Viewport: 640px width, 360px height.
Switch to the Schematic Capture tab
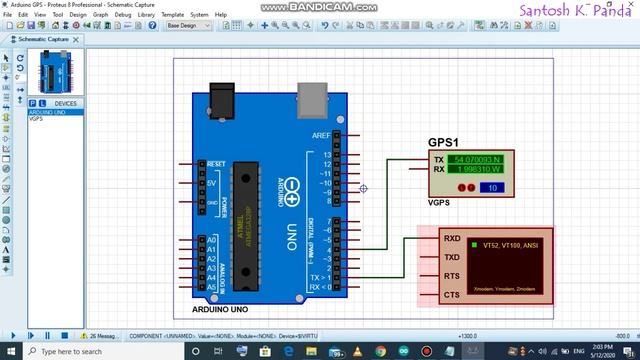click(x=43, y=39)
